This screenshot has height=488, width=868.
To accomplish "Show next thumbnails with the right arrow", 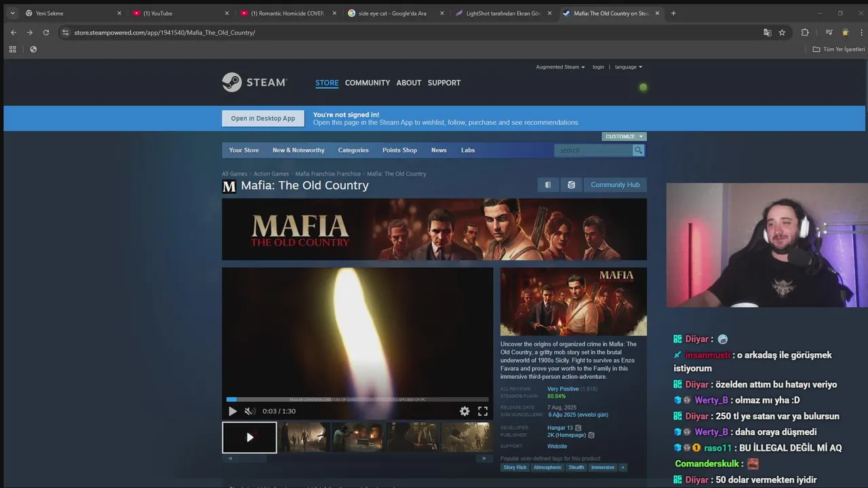I will coord(484,458).
